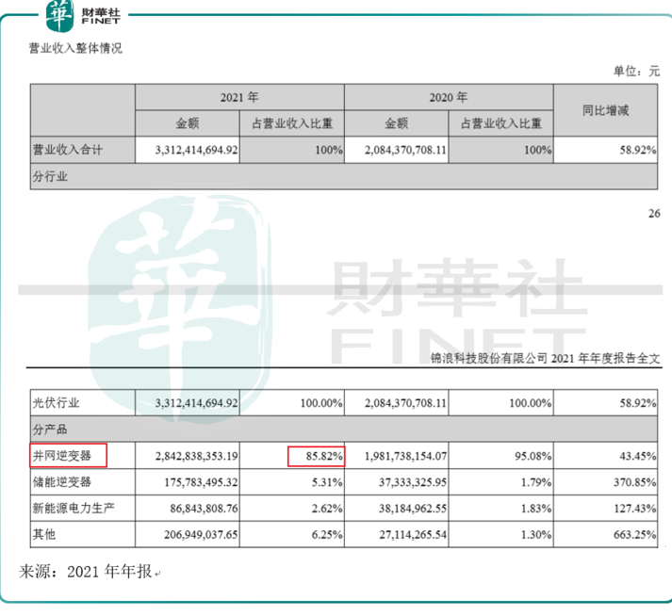Click the 2021 年 column header

point(239,98)
